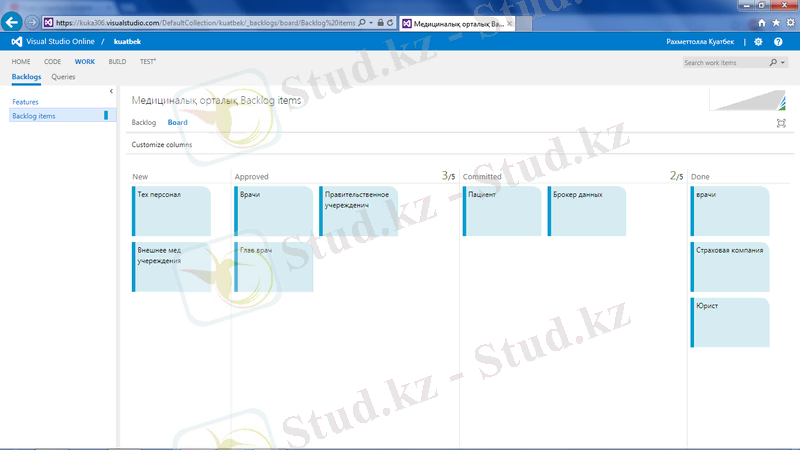Screen dimensions: 800x450
Task: Select the Board view tab
Action: click(x=178, y=122)
